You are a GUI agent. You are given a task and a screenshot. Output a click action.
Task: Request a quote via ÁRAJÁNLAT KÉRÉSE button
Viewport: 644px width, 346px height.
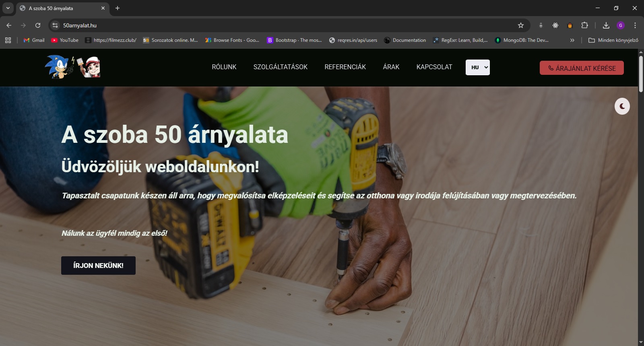(x=582, y=68)
